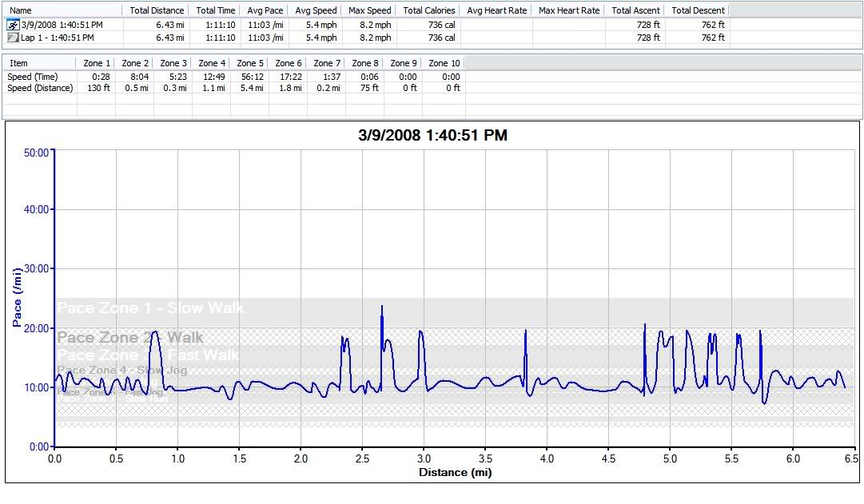
Task: Sort by Total Distance column header
Action: click(x=157, y=10)
